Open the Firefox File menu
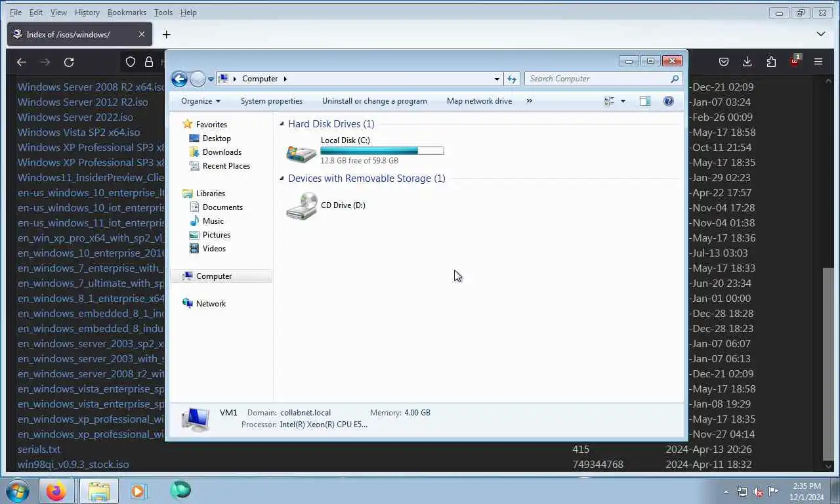This screenshot has width=840, height=504. tap(15, 12)
